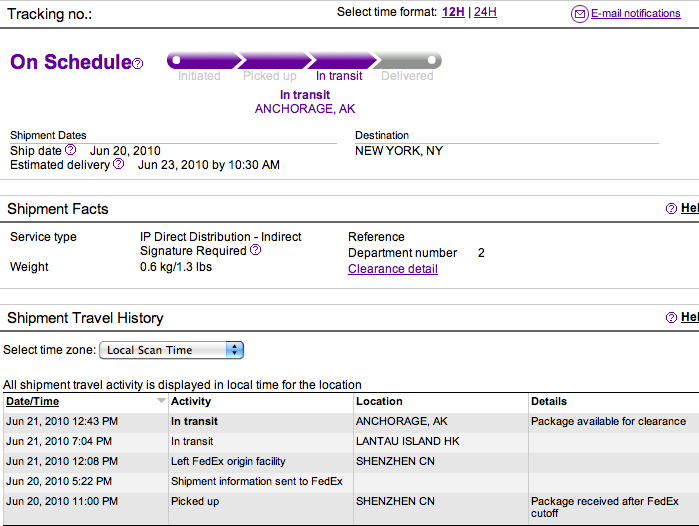Open the Local Scan Time dropdown
Viewport: 699px width, 526px height.
[x=171, y=350]
